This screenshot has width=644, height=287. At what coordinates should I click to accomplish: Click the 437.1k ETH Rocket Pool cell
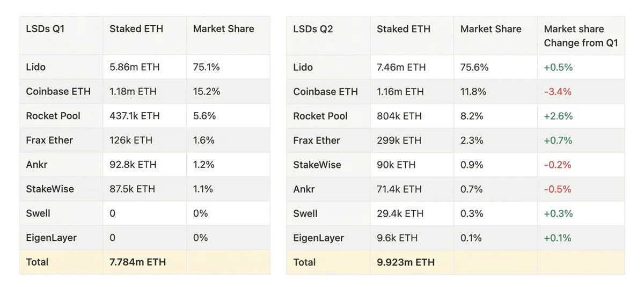pyautogui.click(x=138, y=116)
